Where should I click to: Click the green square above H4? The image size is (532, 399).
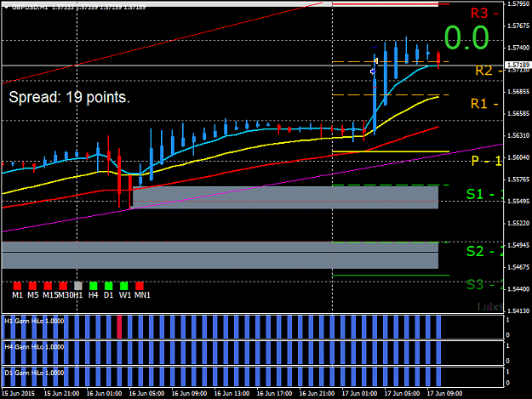[x=94, y=286]
